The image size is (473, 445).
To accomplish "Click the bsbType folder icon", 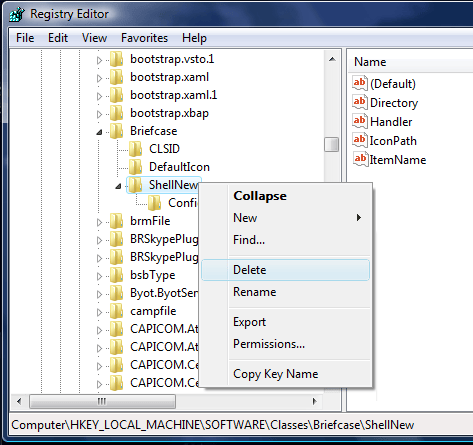I will pyautogui.click(x=117, y=275).
